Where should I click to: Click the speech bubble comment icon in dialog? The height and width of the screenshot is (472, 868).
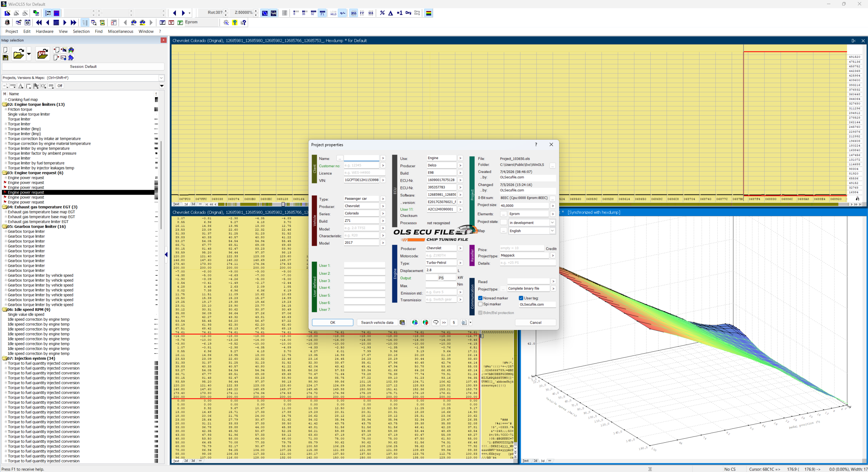click(x=436, y=322)
